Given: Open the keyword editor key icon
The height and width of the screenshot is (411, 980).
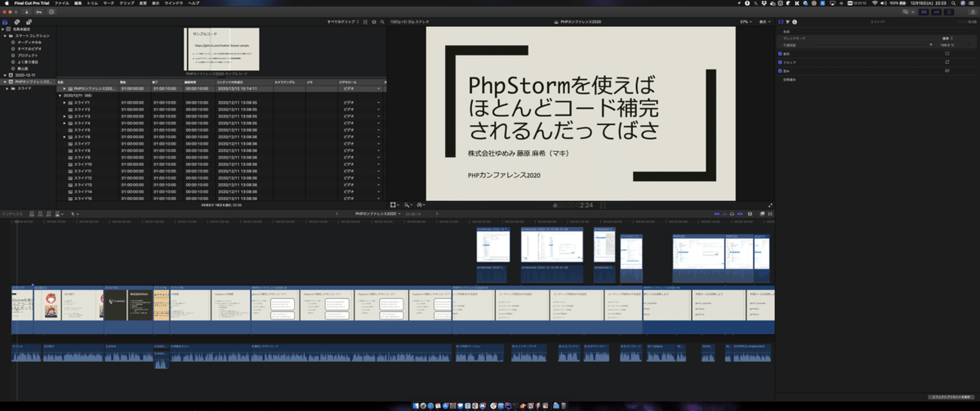Looking at the screenshot, I should [39, 11].
